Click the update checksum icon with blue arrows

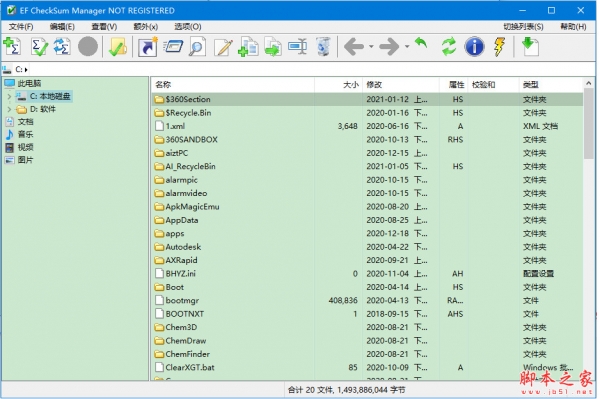[x=62, y=47]
